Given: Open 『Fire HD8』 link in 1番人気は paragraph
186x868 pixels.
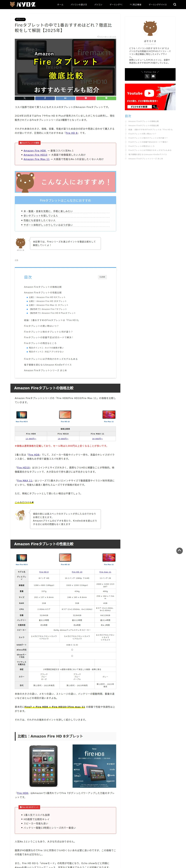Looking at the screenshot, I should click(34, 455).
